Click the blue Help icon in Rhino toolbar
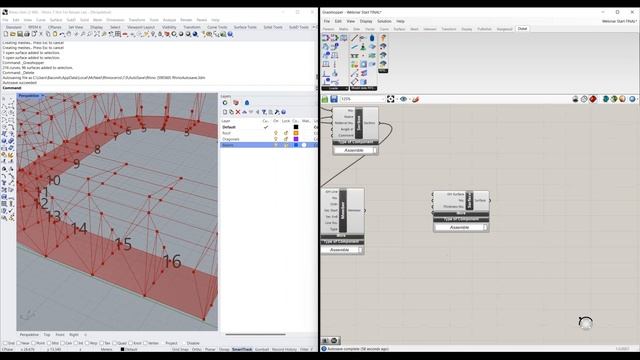 pyautogui.click(x=230, y=34)
